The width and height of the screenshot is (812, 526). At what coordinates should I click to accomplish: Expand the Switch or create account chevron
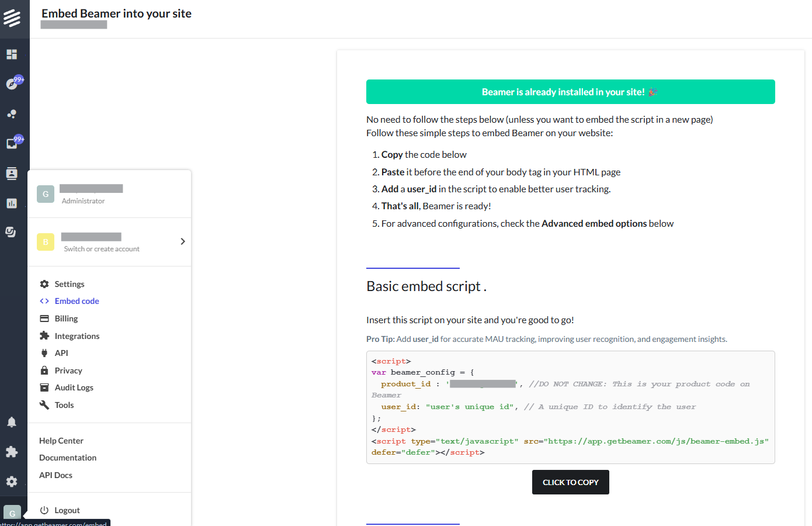(183, 241)
